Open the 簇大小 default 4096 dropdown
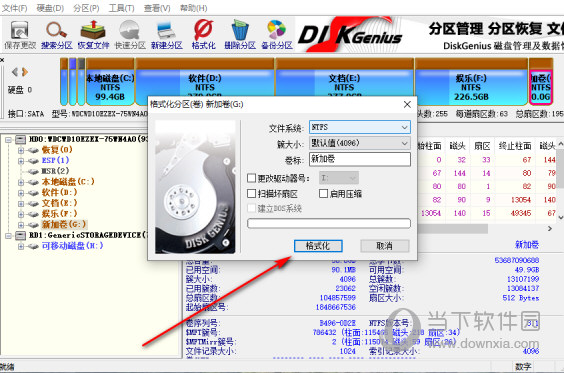This screenshot has width=564, height=373. click(x=360, y=143)
